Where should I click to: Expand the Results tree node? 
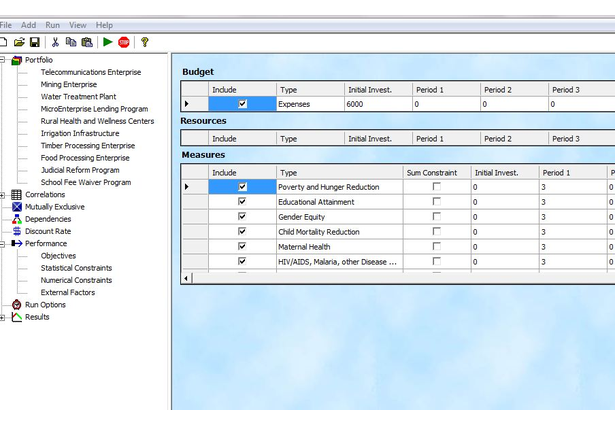pyautogui.click(x=2, y=317)
